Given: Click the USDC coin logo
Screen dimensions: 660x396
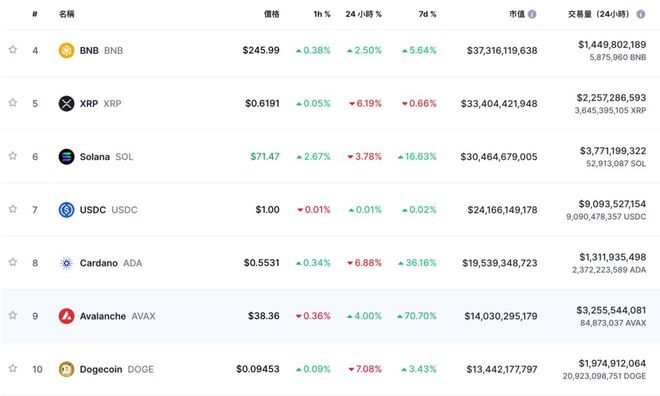Looking at the screenshot, I should pos(67,210).
